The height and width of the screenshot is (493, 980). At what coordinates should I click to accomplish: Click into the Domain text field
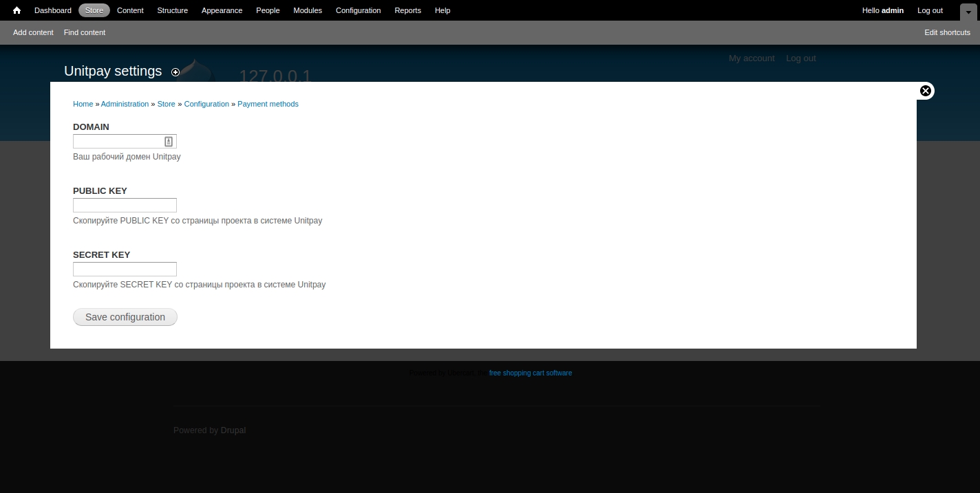[117, 142]
